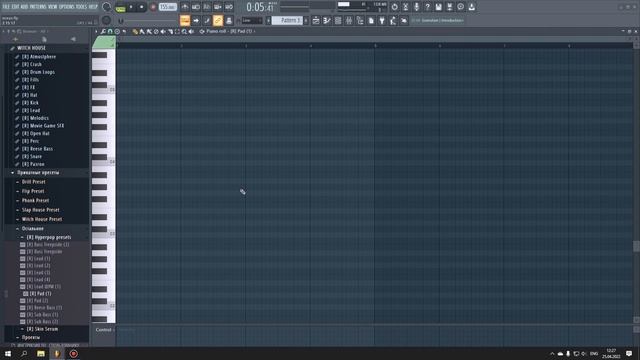Toggle loop recording button
This screenshot has width=640, height=360.
(x=229, y=7)
